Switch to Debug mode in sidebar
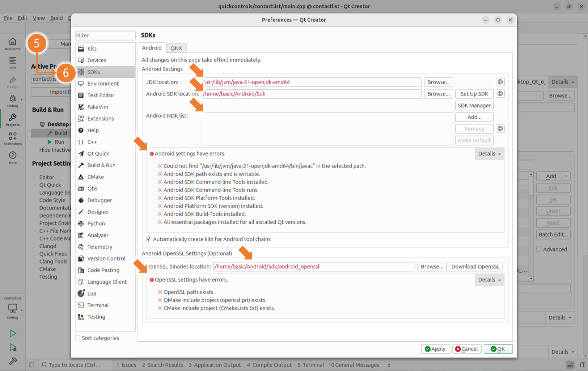The width and height of the screenshot is (588, 371). [x=13, y=101]
